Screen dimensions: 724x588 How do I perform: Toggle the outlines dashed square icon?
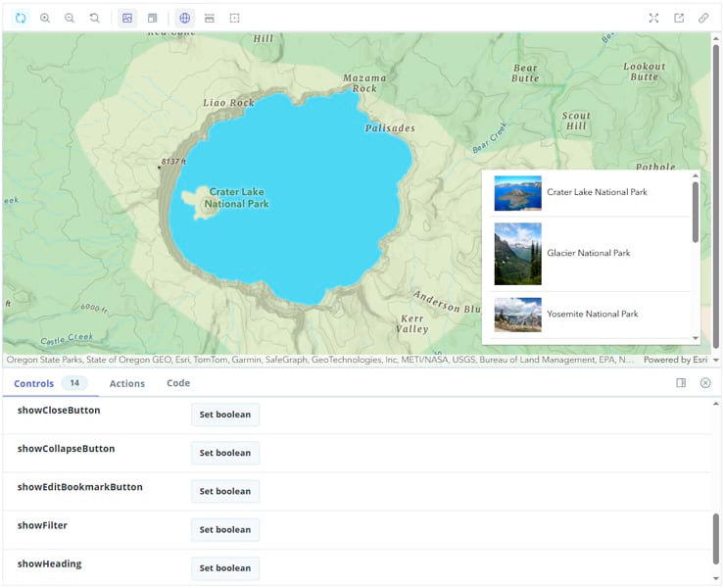[x=234, y=18]
